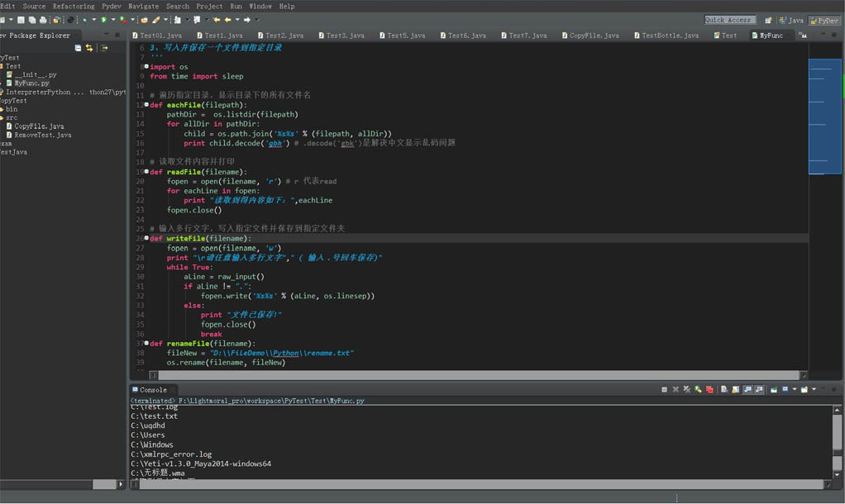
Task: Collapse the renameFile function fold marker
Action: [x=146, y=342]
